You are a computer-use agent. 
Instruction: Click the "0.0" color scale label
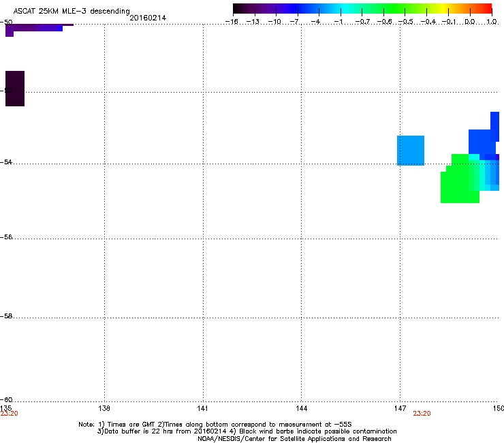470,22
